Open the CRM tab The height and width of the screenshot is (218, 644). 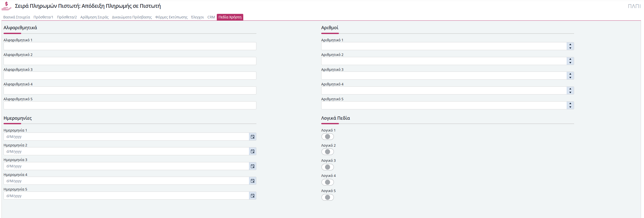[x=211, y=17]
